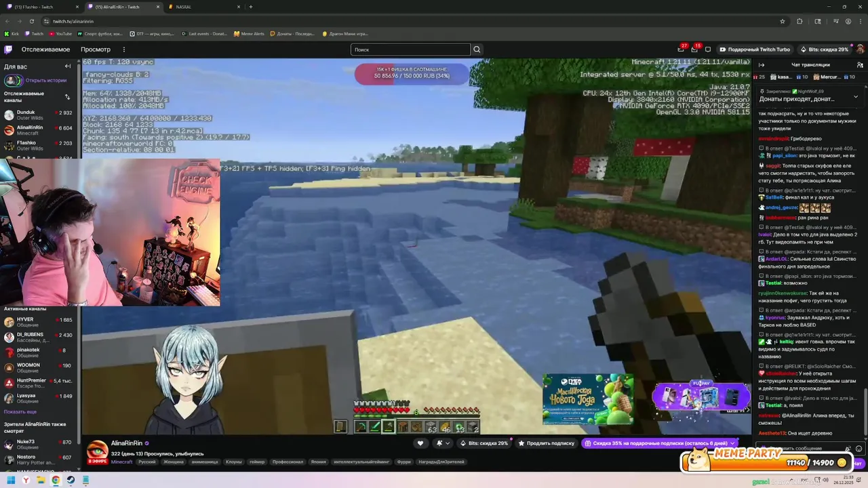The width and height of the screenshot is (868, 488).
Task: Open Dunduk channel in the sidebar
Action: tap(38, 115)
